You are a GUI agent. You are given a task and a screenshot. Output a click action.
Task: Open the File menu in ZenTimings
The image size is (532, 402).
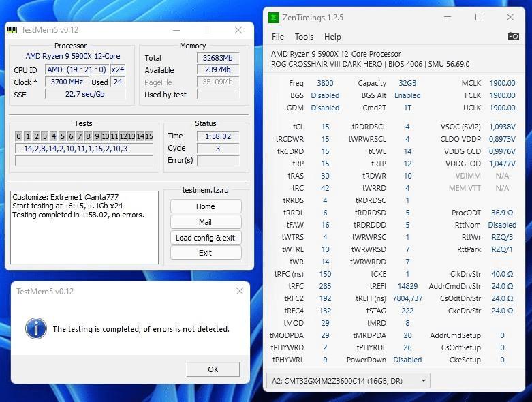[278, 37]
